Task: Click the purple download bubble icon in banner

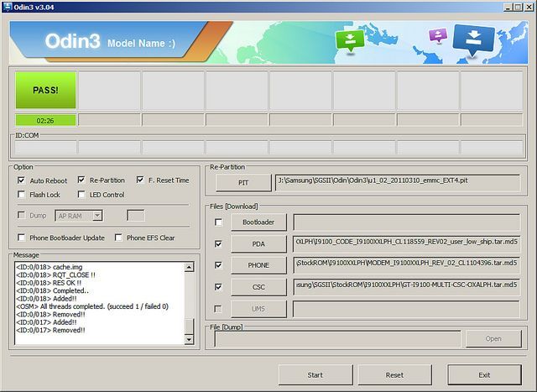Action: pyautogui.click(x=438, y=35)
